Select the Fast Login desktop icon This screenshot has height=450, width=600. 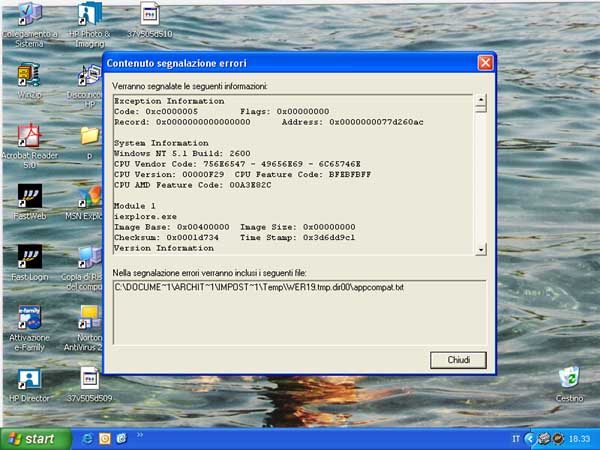click(x=29, y=263)
